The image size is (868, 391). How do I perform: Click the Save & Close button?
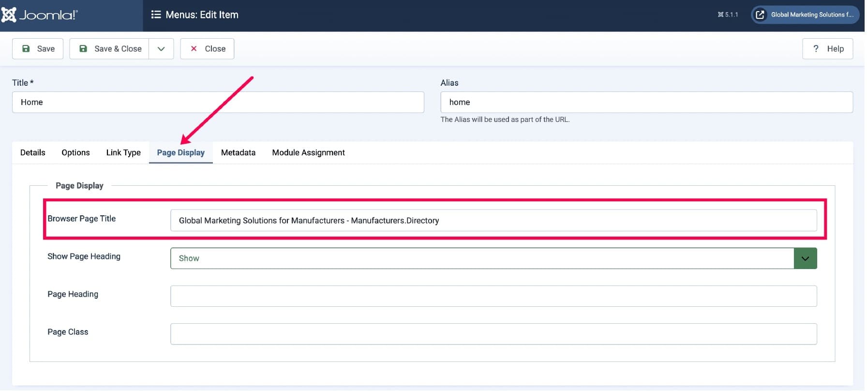pos(109,49)
